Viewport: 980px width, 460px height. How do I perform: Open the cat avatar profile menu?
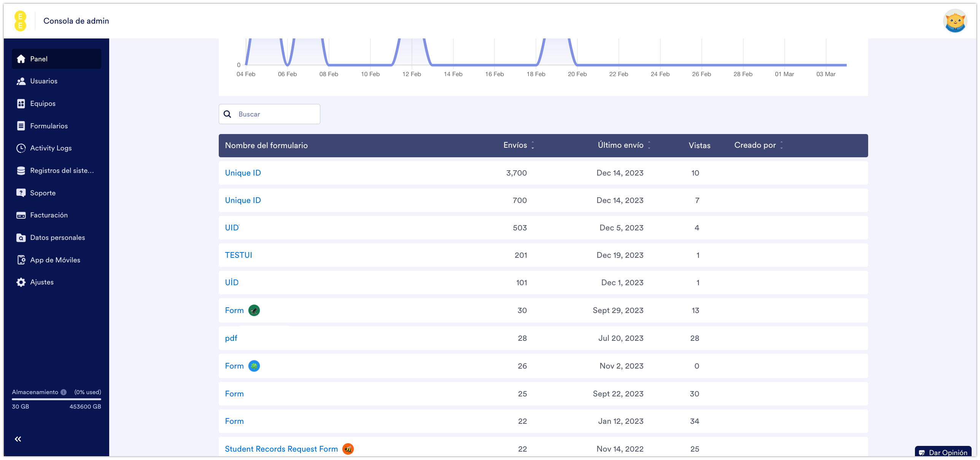click(x=955, y=21)
